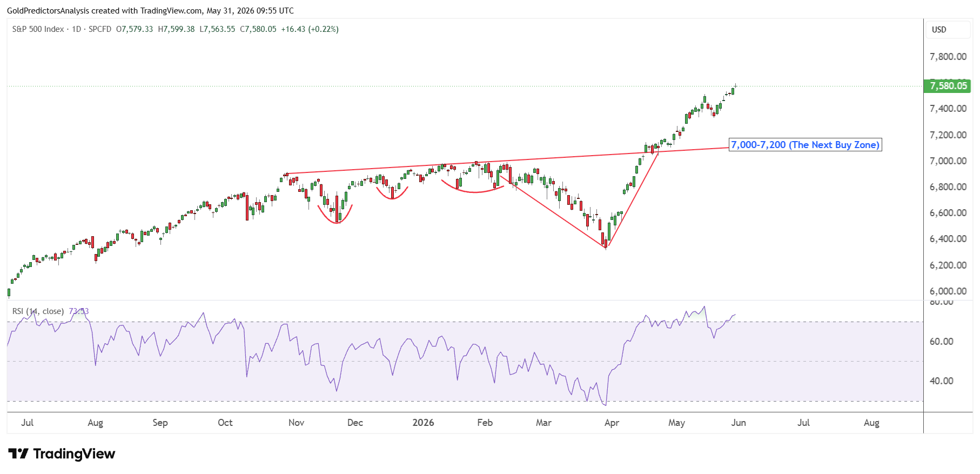Click the 7,200.00 price axis label
The image size is (980, 474).
coord(948,135)
